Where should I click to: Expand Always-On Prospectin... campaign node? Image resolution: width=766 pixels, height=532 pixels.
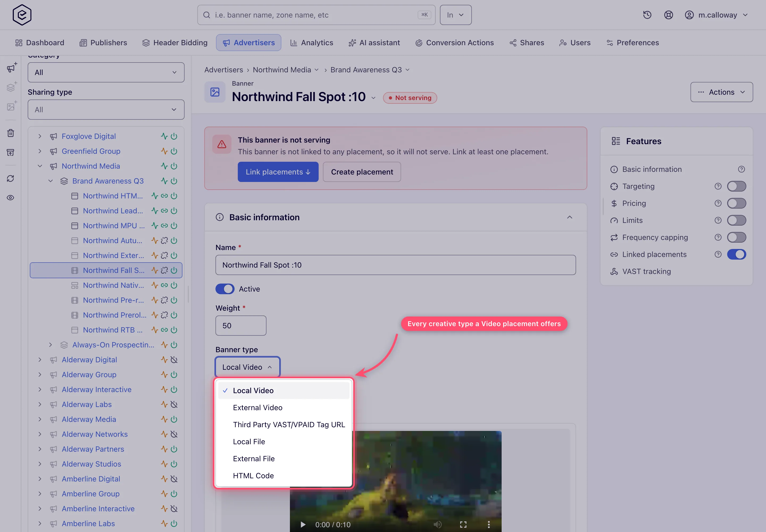point(51,345)
